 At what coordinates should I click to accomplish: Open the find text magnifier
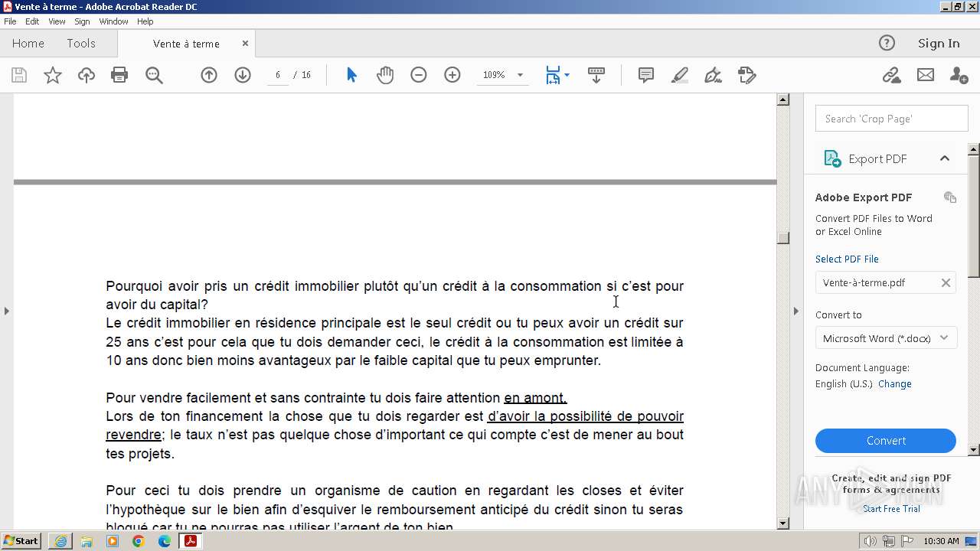point(154,75)
